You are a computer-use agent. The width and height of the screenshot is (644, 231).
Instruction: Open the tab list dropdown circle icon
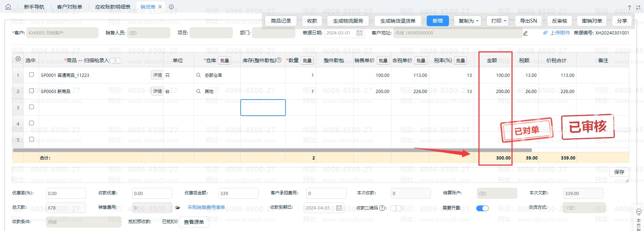pyautogui.click(x=171, y=7)
